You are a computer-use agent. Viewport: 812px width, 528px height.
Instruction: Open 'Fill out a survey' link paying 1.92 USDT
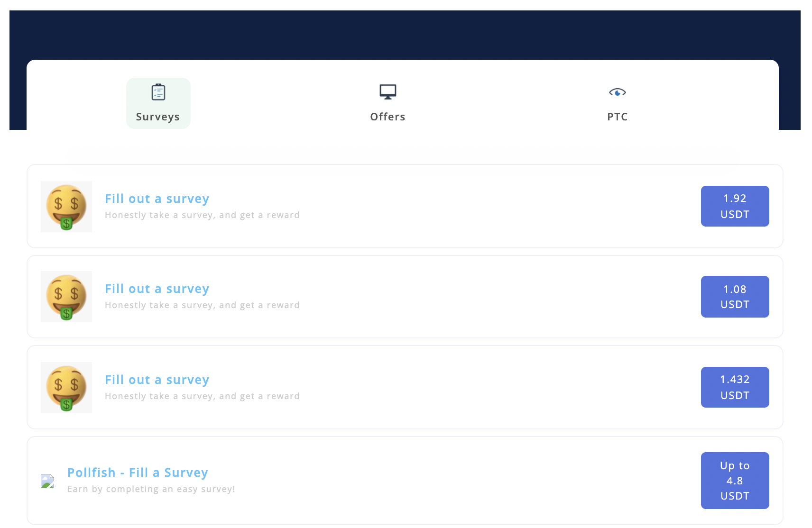coord(157,199)
